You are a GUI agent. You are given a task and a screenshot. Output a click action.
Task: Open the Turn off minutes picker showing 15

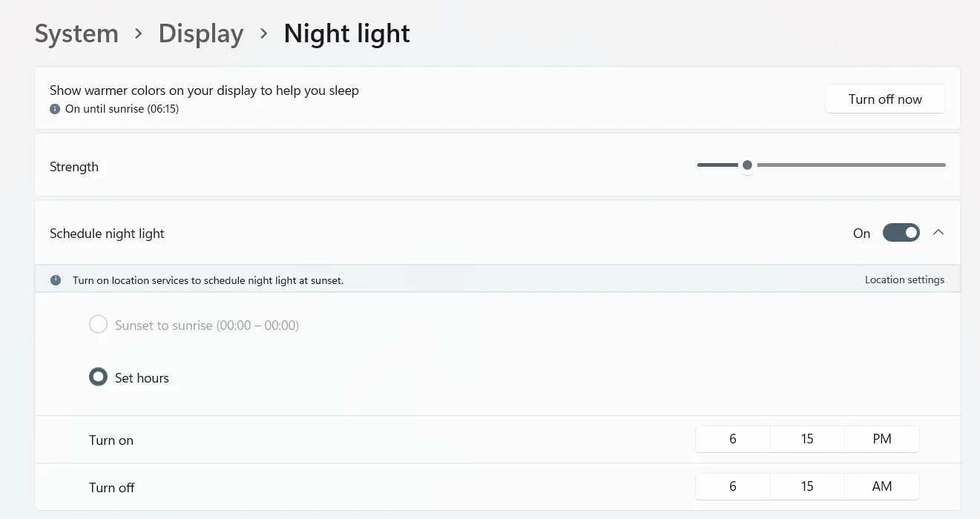(807, 486)
